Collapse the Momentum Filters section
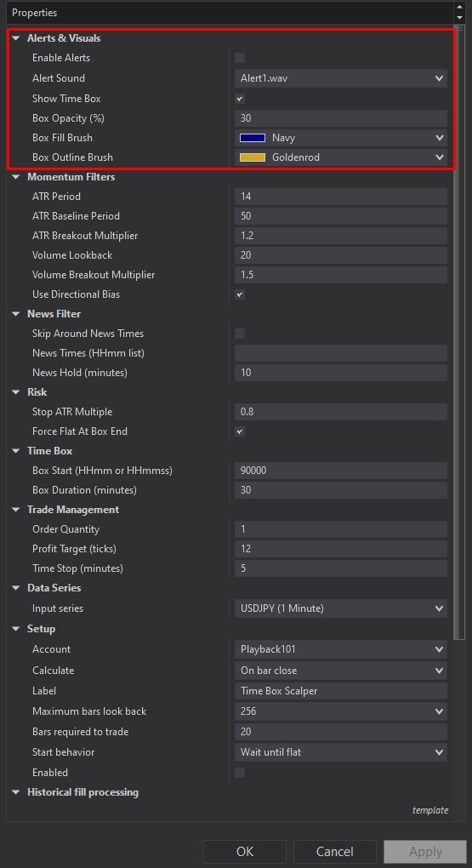This screenshot has height=868, width=472. (16, 177)
